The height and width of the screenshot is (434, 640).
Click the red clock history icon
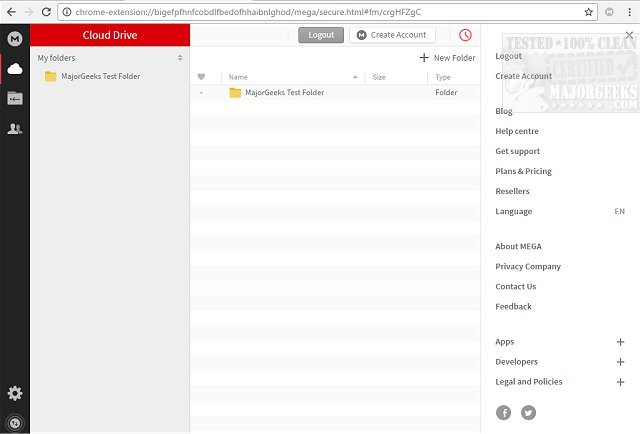click(x=465, y=35)
